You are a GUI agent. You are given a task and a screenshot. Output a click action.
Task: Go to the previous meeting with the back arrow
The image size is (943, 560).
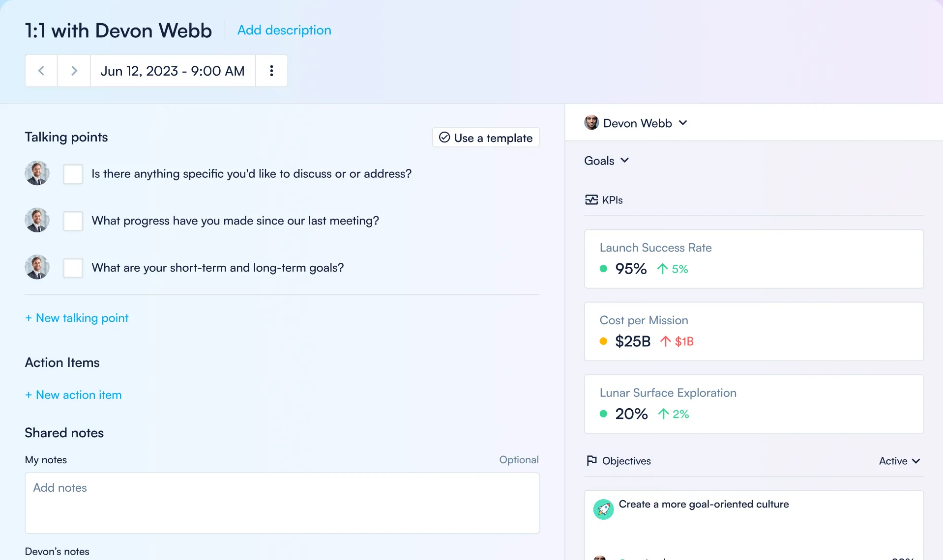41,70
